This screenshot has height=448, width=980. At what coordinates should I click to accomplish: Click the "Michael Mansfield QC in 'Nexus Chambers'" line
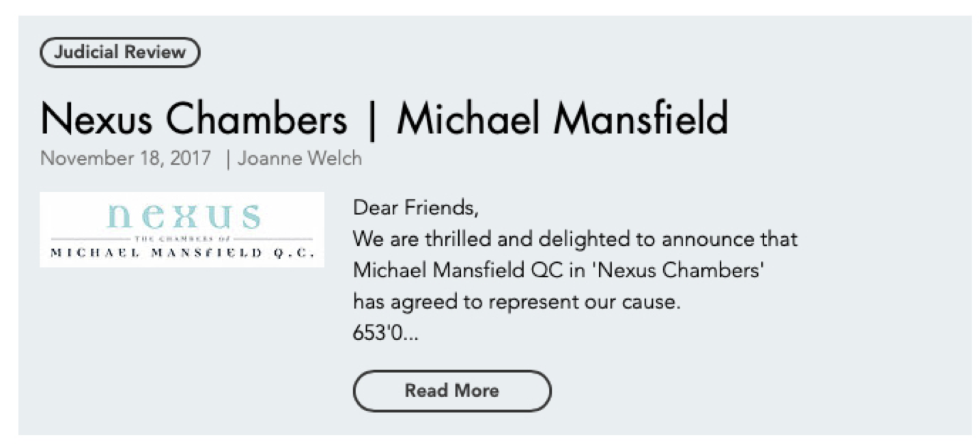[558, 270]
